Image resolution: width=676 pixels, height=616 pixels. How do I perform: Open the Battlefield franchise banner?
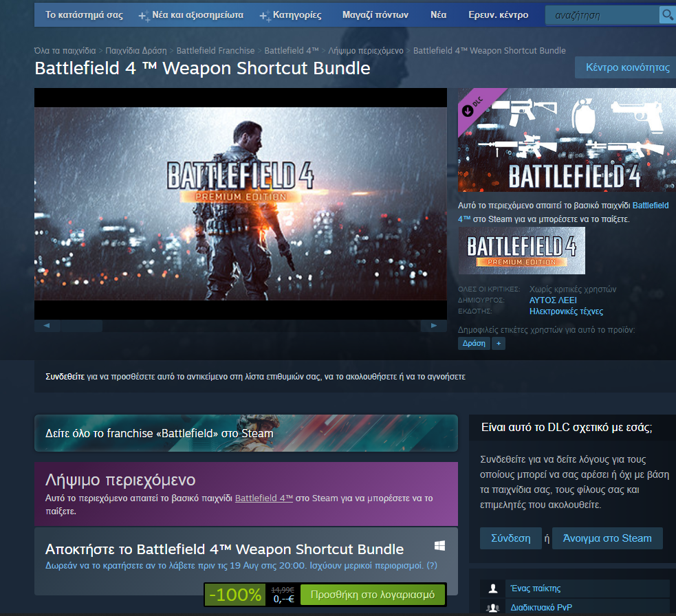pos(246,433)
